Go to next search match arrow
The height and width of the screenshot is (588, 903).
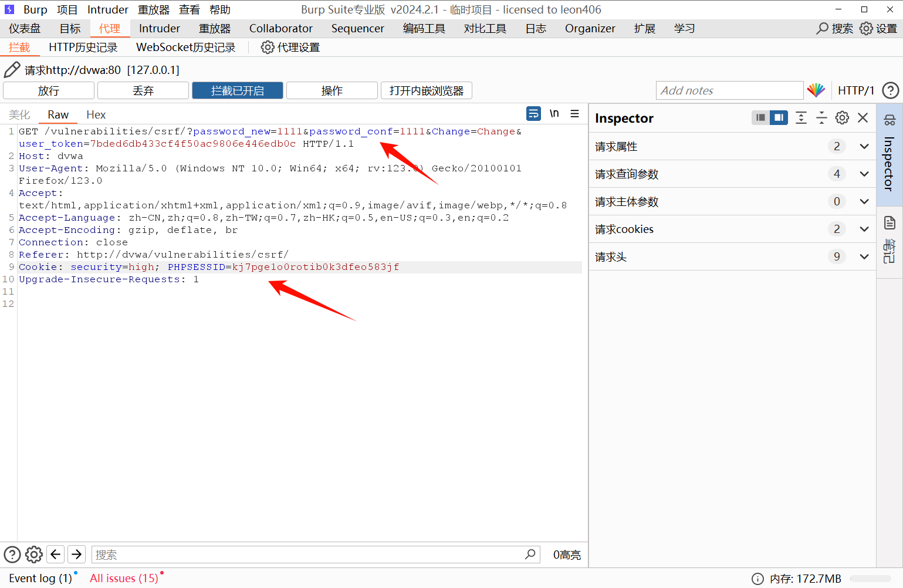(77, 555)
